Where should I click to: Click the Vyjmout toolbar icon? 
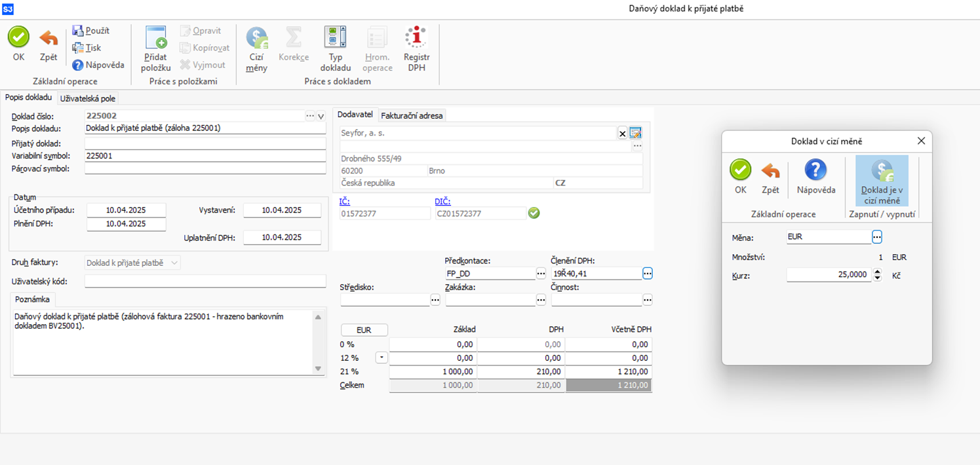click(x=203, y=65)
